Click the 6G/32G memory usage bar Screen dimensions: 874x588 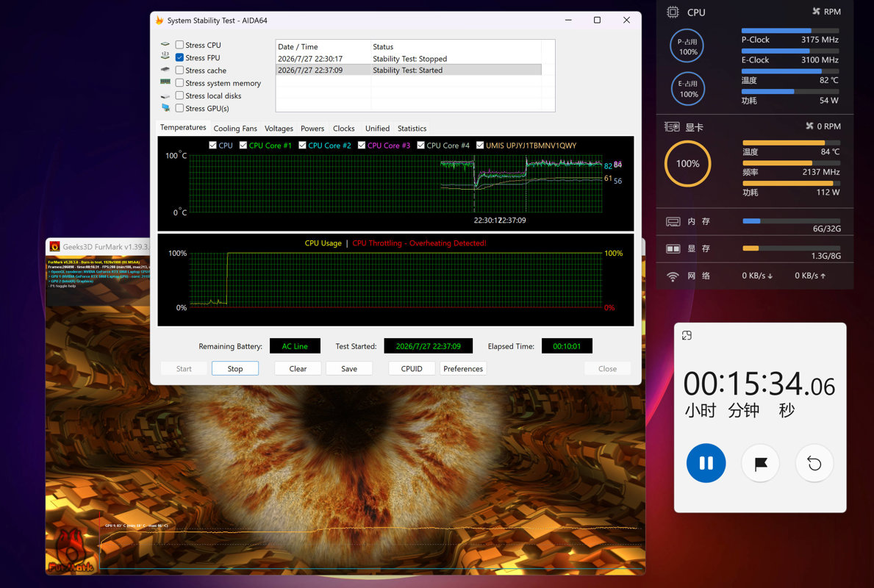(791, 220)
